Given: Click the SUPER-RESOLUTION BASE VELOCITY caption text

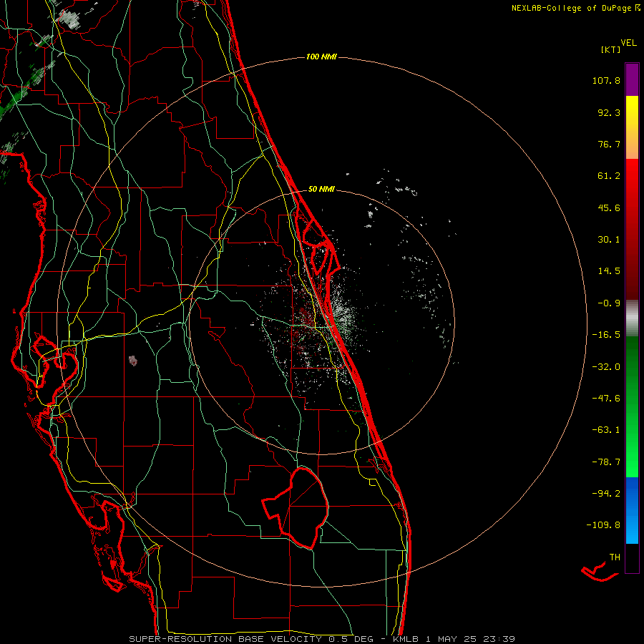Looking at the screenshot, I should click(x=225, y=639).
